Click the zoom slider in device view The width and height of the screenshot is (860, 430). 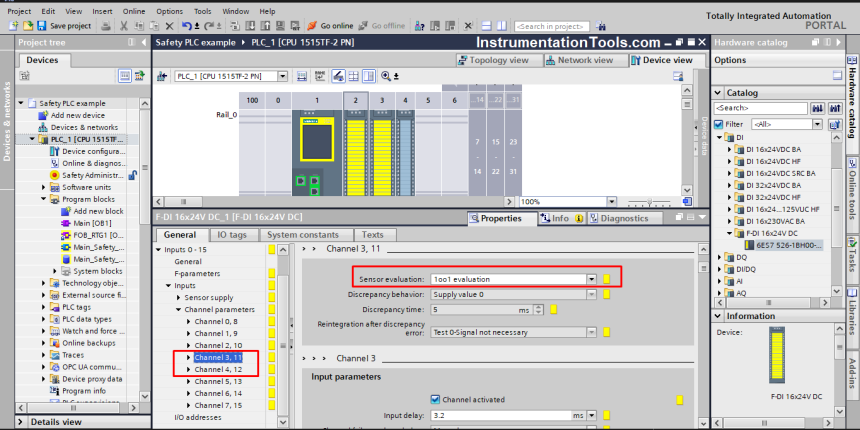[650, 201]
